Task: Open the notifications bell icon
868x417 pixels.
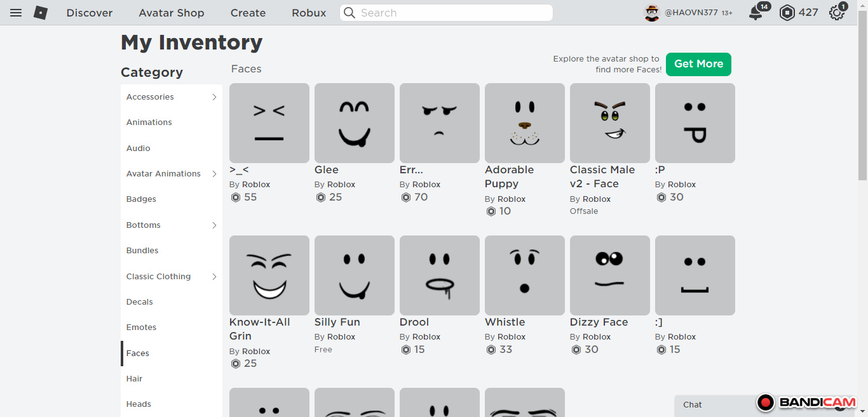Action: [x=756, y=13]
